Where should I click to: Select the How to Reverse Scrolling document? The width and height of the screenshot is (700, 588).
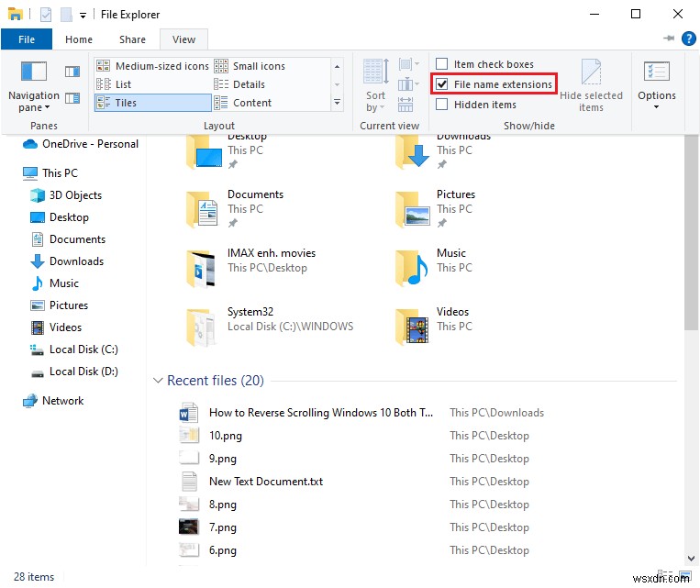coord(320,413)
